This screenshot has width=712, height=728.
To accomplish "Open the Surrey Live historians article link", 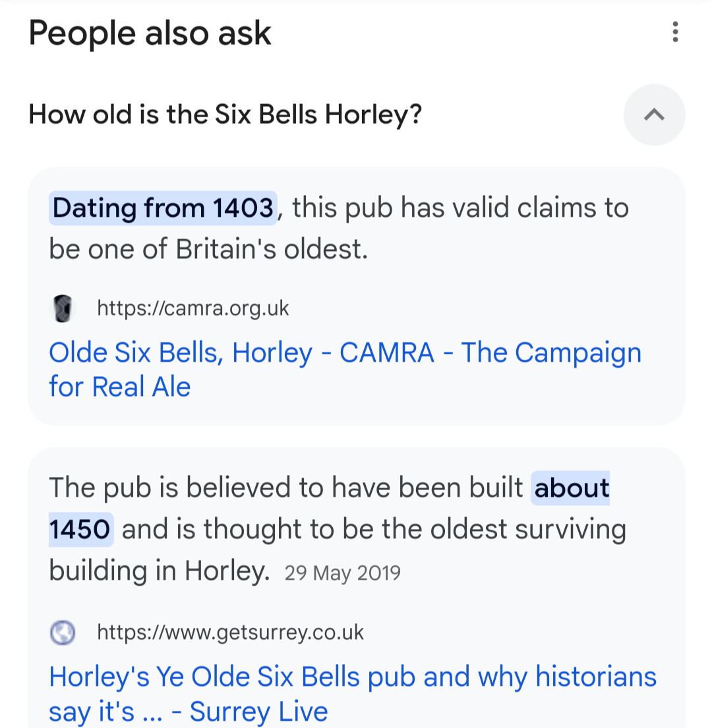I will [x=353, y=694].
